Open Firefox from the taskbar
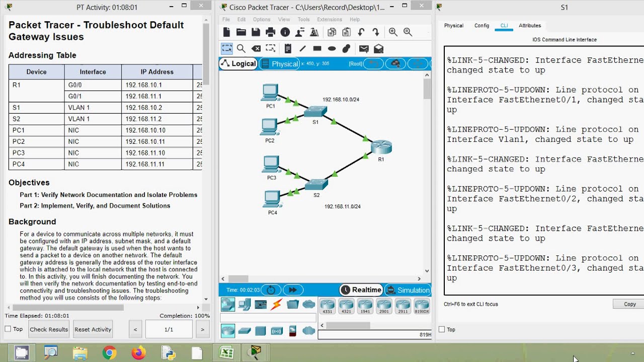This screenshot has width=644, height=362. (x=138, y=353)
